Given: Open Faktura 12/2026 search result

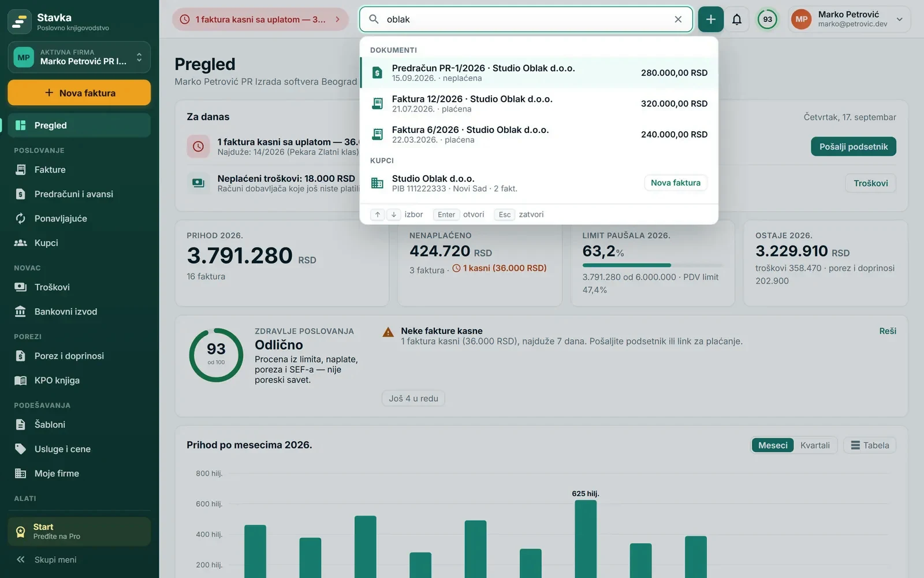Looking at the screenshot, I should tap(539, 103).
